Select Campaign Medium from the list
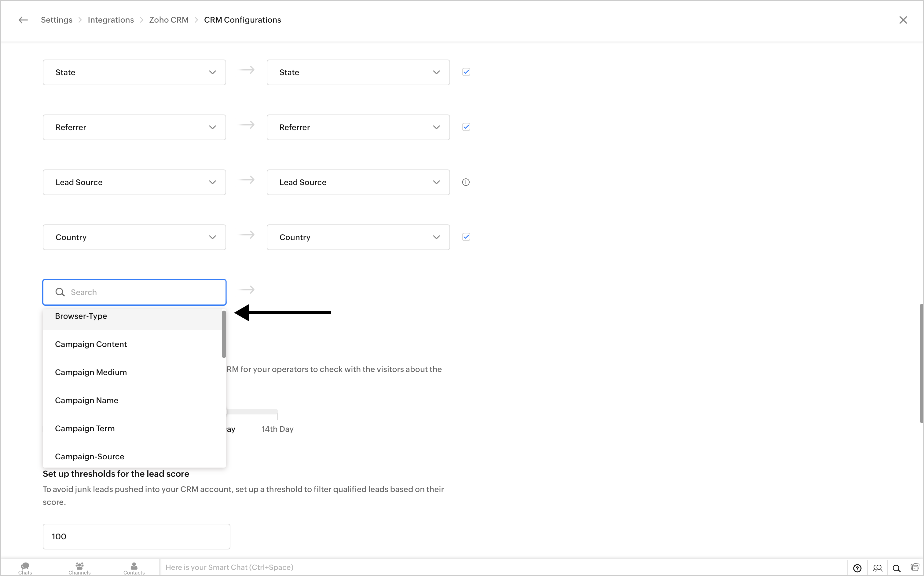Image resolution: width=924 pixels, height=576 pixels. [x=91, y=372]
